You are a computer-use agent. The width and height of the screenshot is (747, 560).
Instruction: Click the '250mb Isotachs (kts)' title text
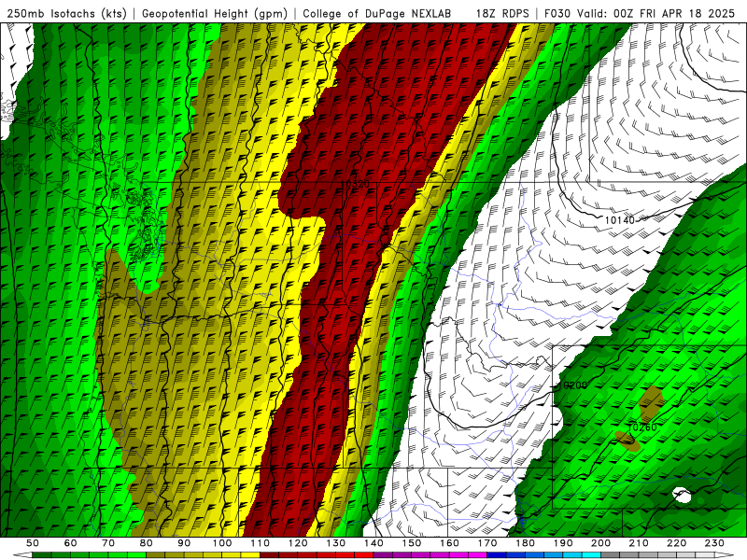tap(67, 13)
